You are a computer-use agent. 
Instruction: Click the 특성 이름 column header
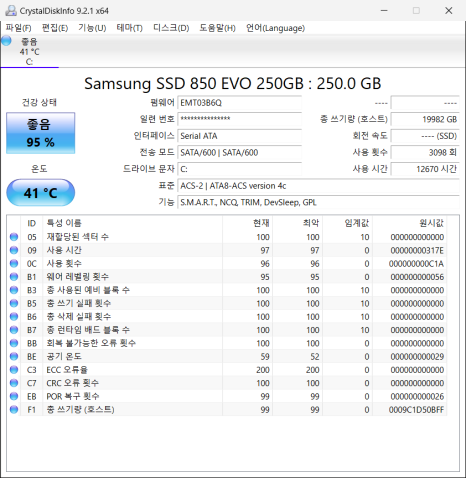point(133,223)
